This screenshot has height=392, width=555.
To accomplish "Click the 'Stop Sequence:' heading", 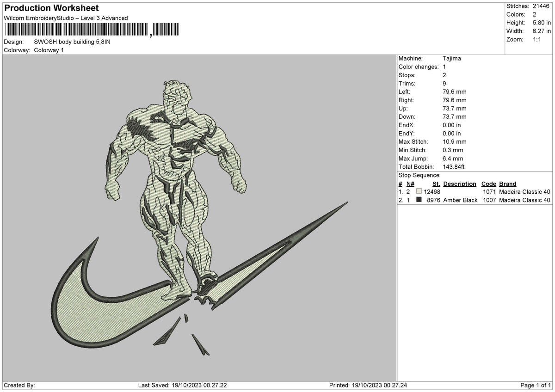I will (419, 176).
